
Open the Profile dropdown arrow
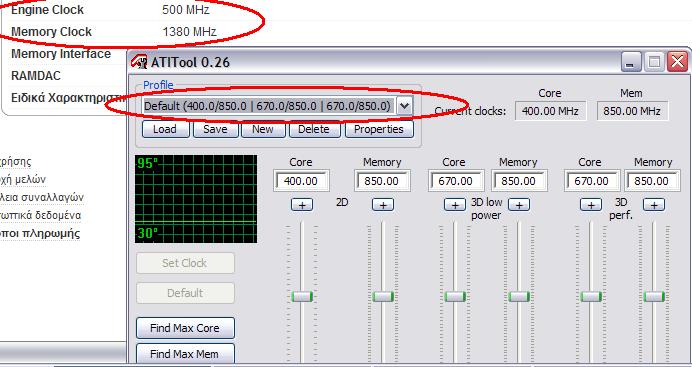pos(404,106)
